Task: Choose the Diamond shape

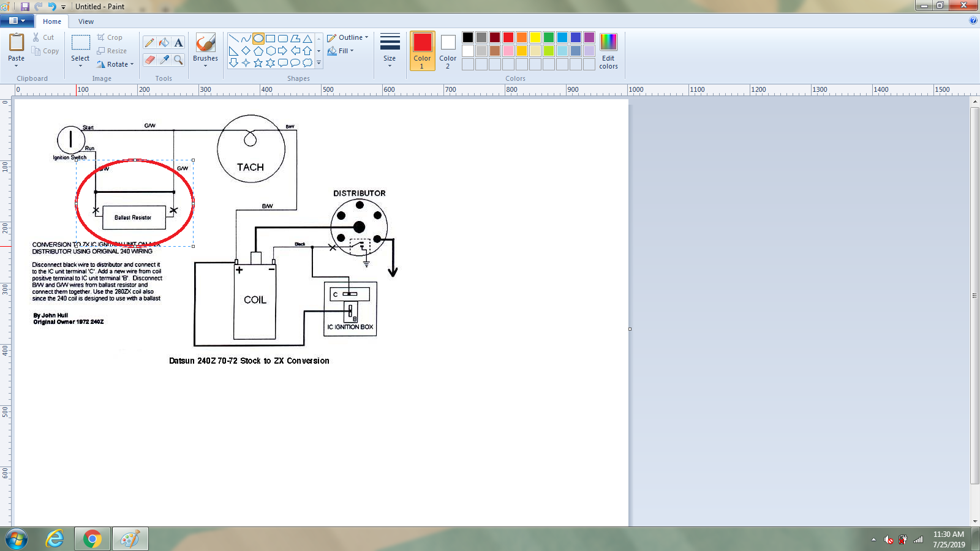Action: [x=246, y=51]
